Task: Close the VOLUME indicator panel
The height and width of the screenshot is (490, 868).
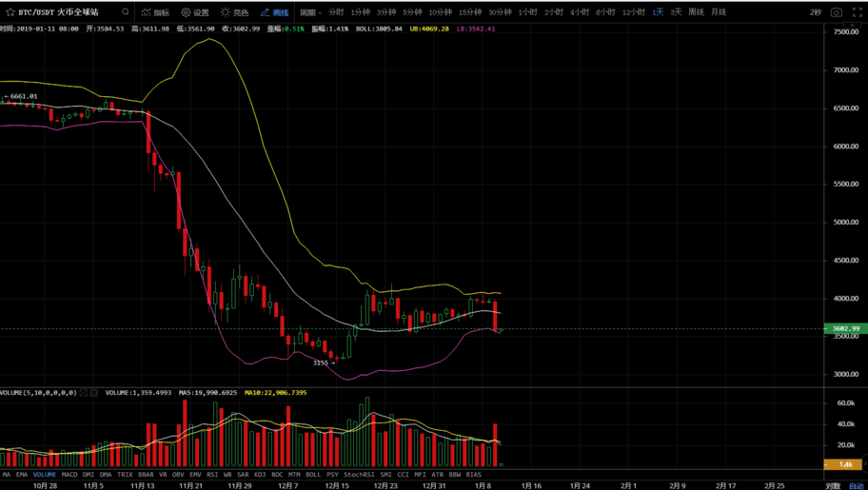Action: tap(93, 393)
